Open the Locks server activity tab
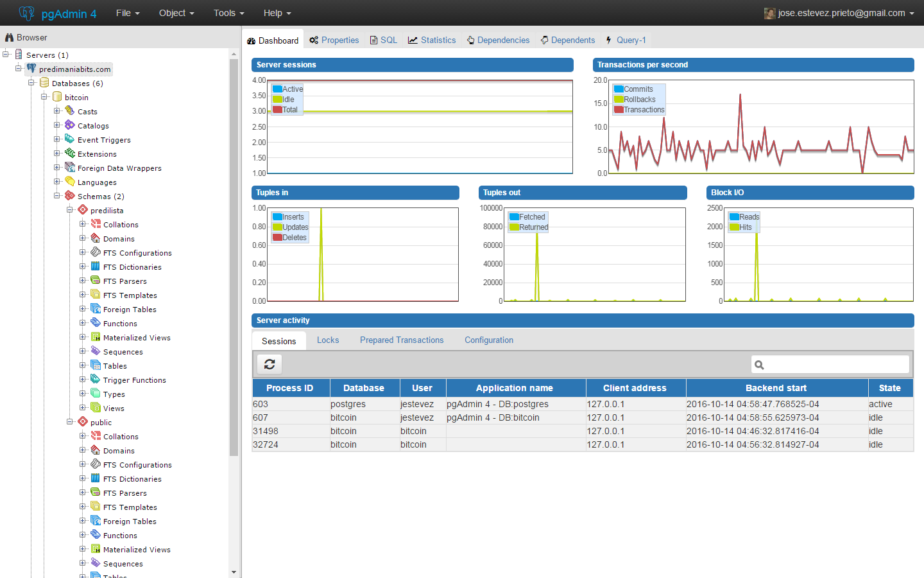The image size is (924, 578). (328, 340)
